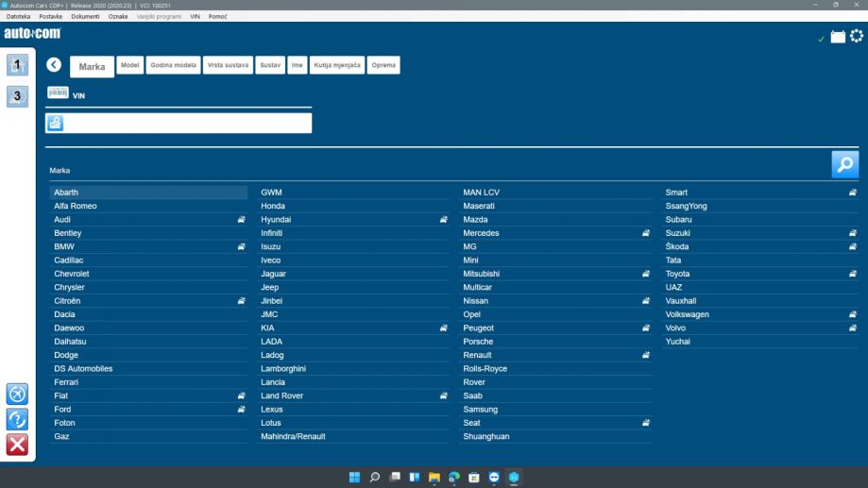Switch to the Marka tab
The height and width of the screenshot is (488, 868).
click(92, 66)
